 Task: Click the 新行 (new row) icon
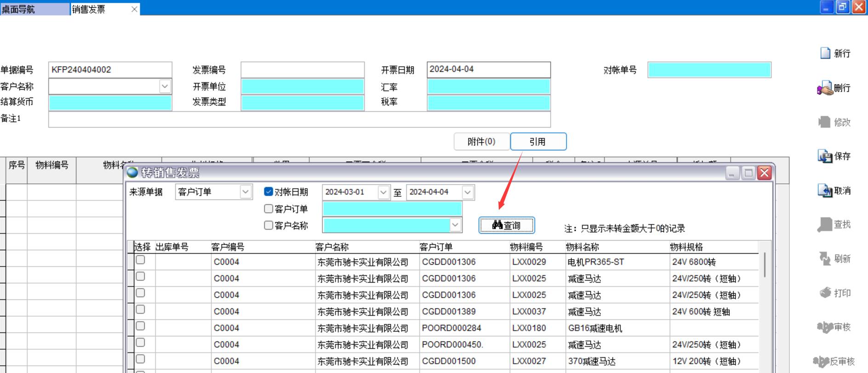coord(825,53)
